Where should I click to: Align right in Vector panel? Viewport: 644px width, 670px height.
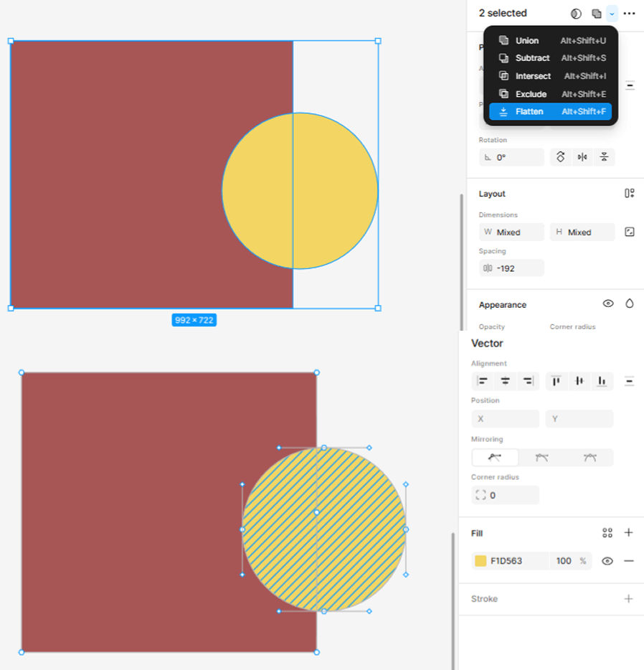(529, 381)
